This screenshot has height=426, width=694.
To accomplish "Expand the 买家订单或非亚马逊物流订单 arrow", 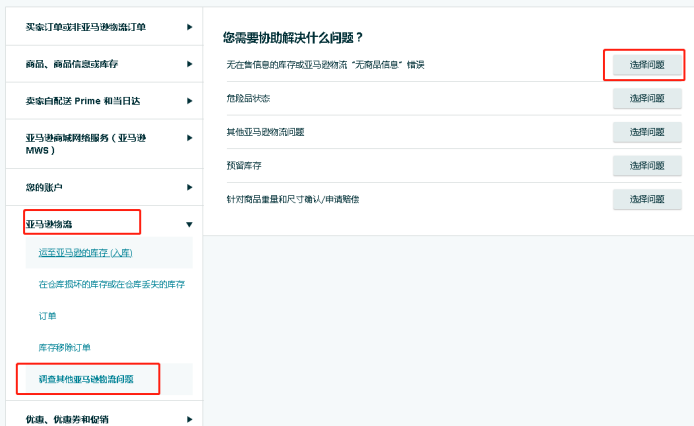I will click(x=189, y=27).
